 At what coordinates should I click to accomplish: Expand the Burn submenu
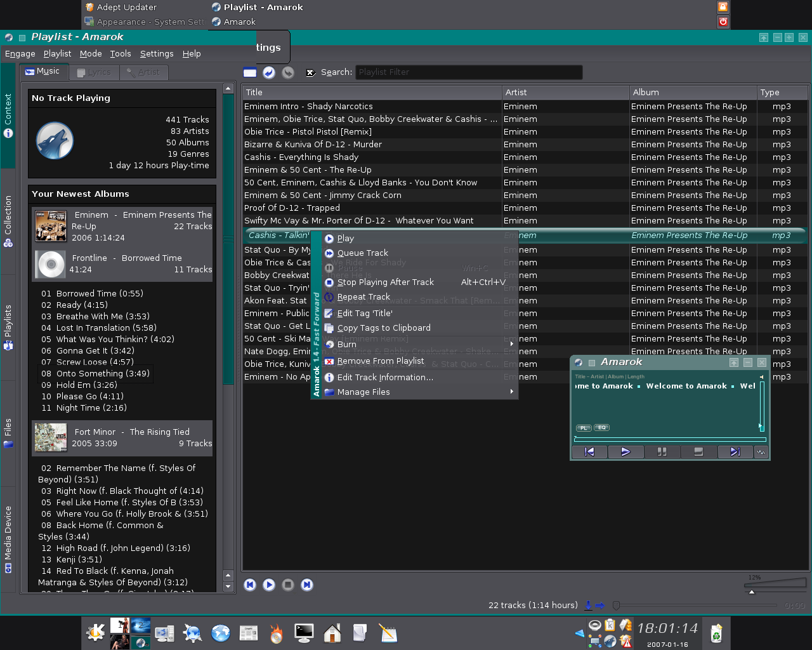point(420,344)
